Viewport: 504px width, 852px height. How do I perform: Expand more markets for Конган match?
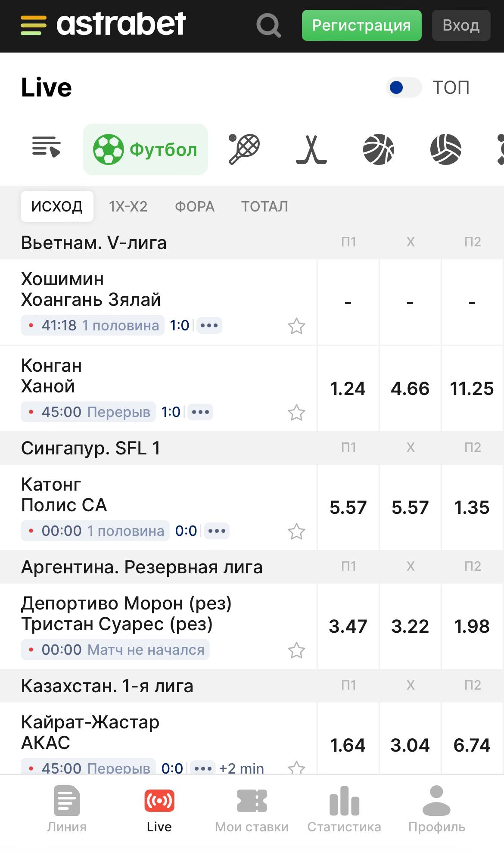[200, 412]
